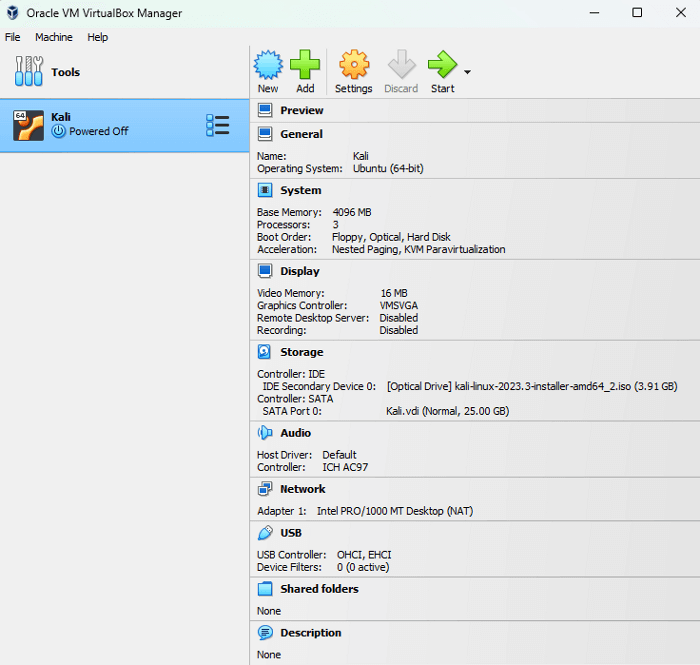700x665 pixels.
Task: Open the Start button dropdown arrow
Action: (467, 72)
